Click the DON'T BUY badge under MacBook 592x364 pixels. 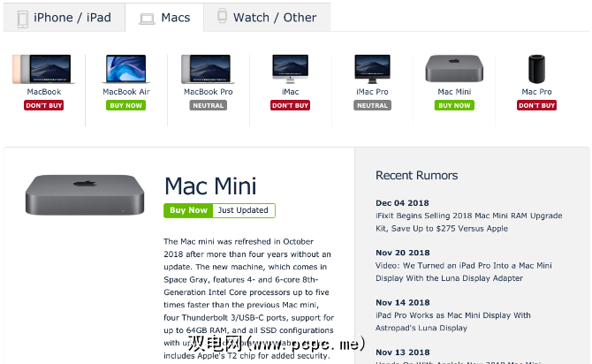pos(44,105)
